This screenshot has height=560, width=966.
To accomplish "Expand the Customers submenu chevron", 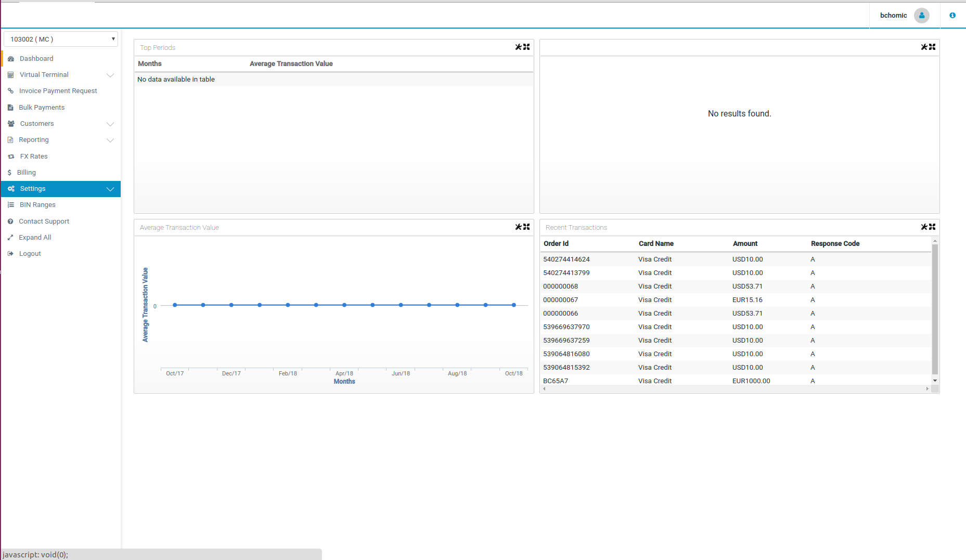I will pyautogui.click(x=110, y=124).
